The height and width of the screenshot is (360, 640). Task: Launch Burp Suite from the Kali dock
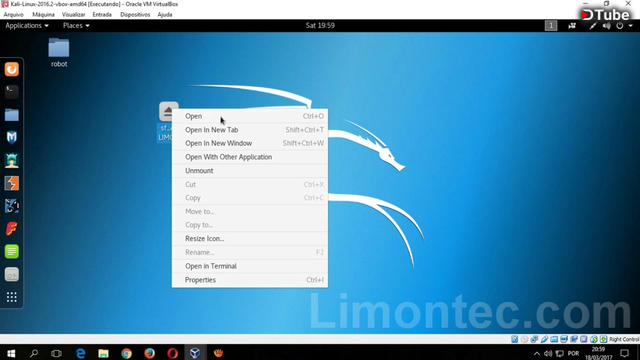(x=12, y=183)
